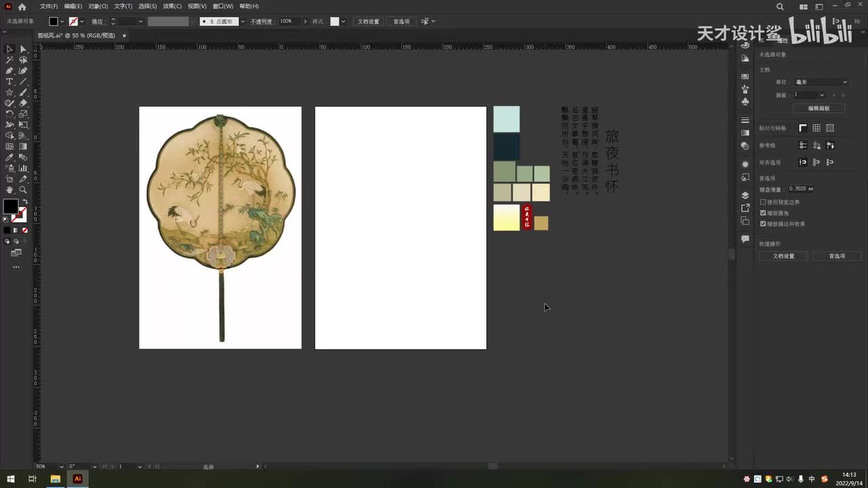Open the 编辑(E) menu
This screenshot has height=488, width=868.
pos(73,6)
